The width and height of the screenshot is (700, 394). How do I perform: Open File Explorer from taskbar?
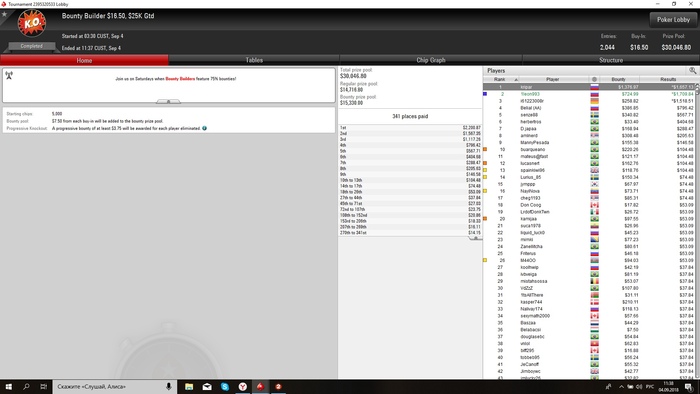[x=189, y=386]
